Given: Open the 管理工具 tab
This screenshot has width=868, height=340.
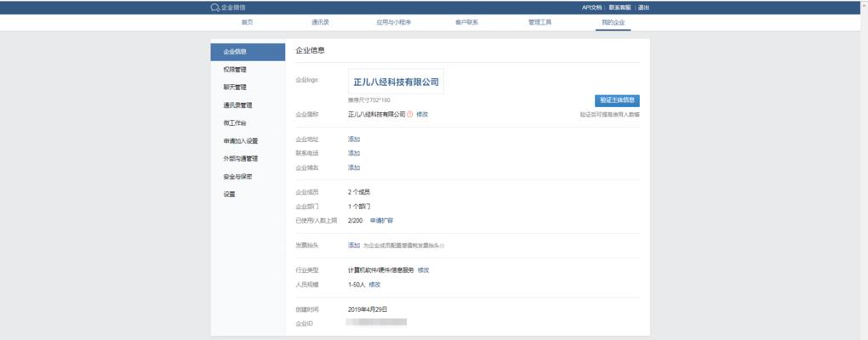Looking at the screenshot, I should point(540,23).
